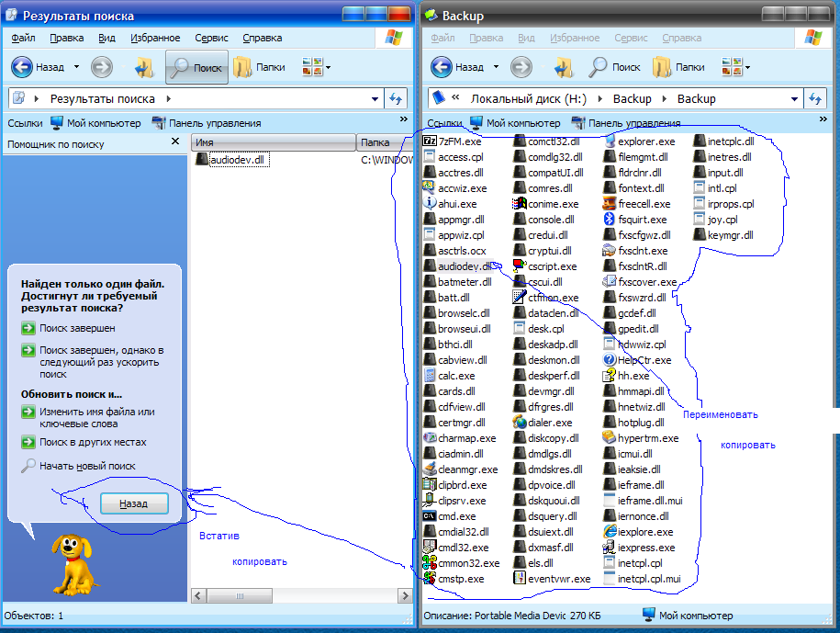Open Сервис menu in search results window
The width and height of the screenshot is (840, 633).
pos(211,38)
